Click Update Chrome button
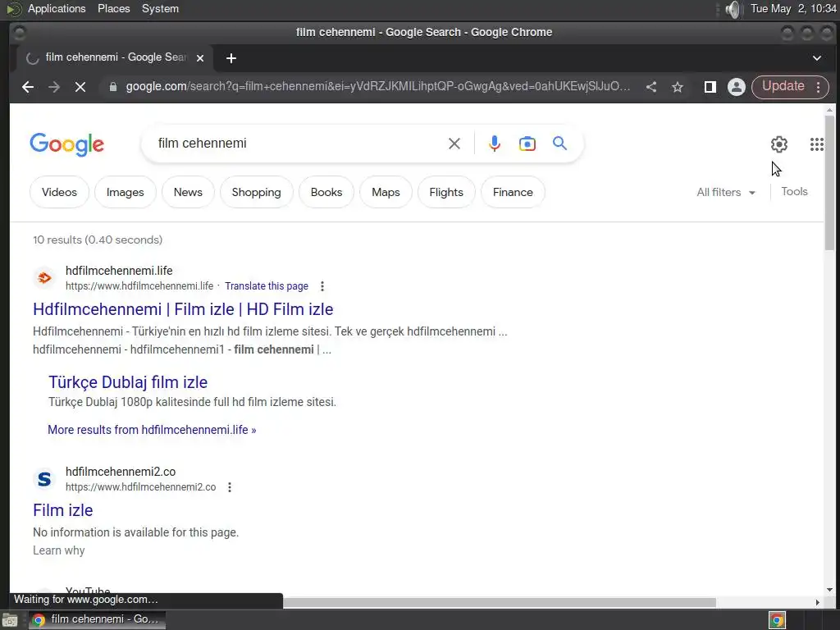This screenshot has width=840, height=630. tap(783, 87)
